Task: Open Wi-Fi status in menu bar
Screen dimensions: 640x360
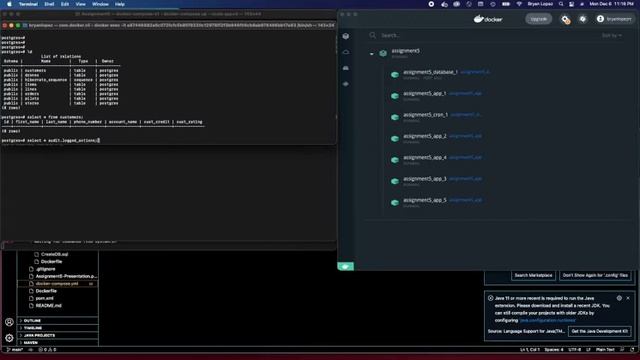Action: pos(519,4)
